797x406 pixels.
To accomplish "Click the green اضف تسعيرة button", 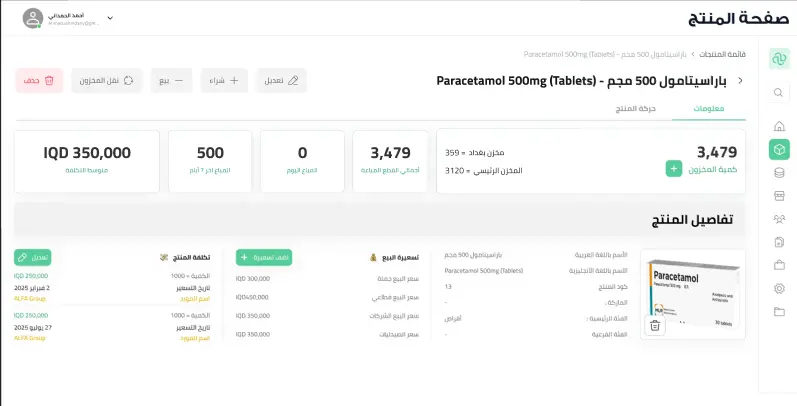I will click(x=264, y=257).
